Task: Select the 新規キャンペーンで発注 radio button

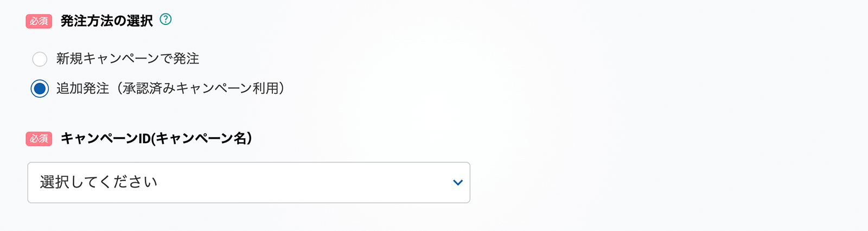Action: [40, 59]
